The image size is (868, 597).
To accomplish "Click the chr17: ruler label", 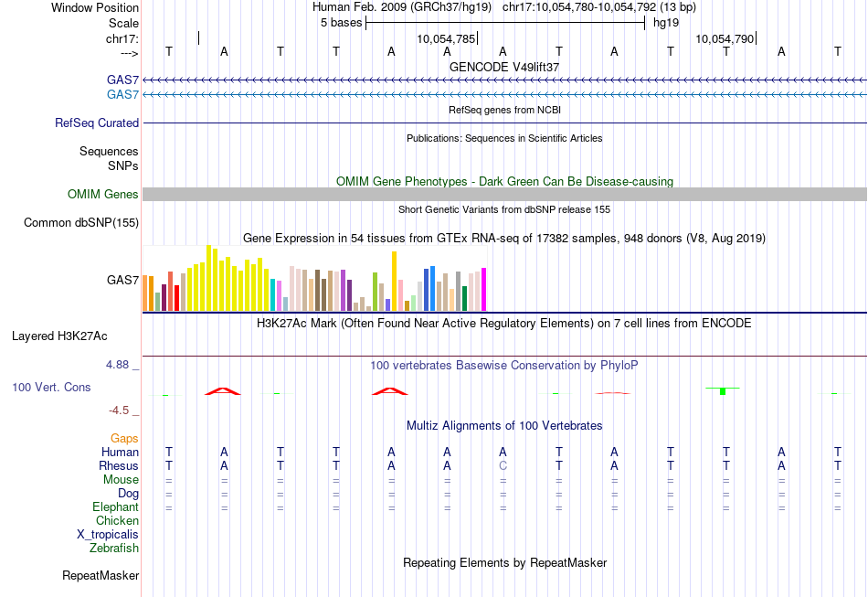I will pyautogui.click(x=122, y=38).
